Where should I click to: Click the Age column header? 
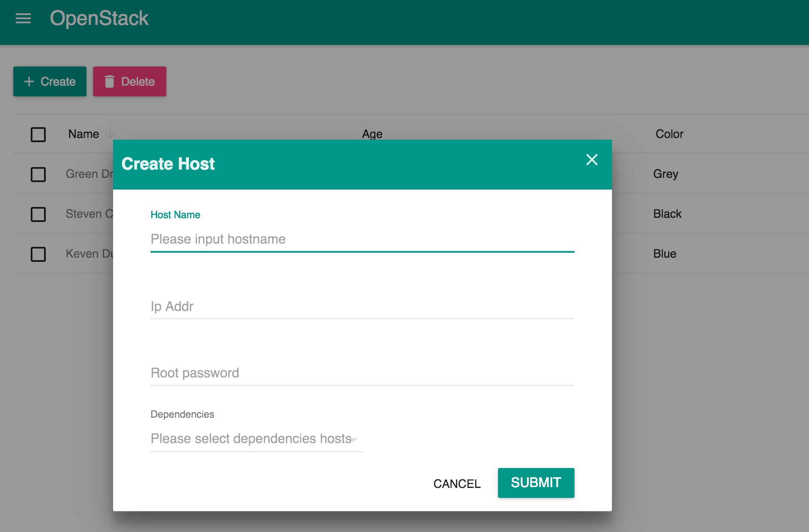coord(372,134)
